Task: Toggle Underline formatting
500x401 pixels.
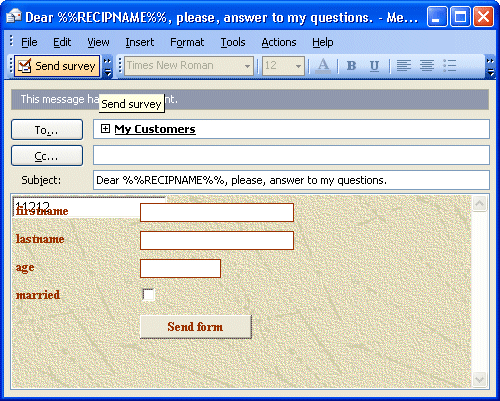Action: click(x=374, y=66)
